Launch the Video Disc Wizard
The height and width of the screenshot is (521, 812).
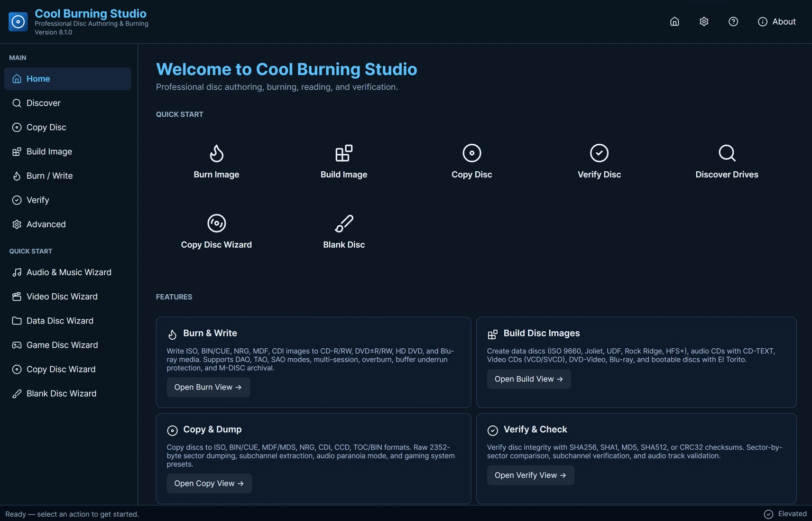coord(68,296)
